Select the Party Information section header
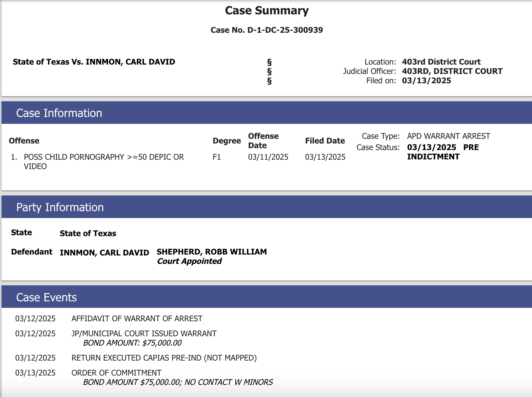The height and width of the screenshot is (398, 532). pyautogui.click(x=60, y=207)
